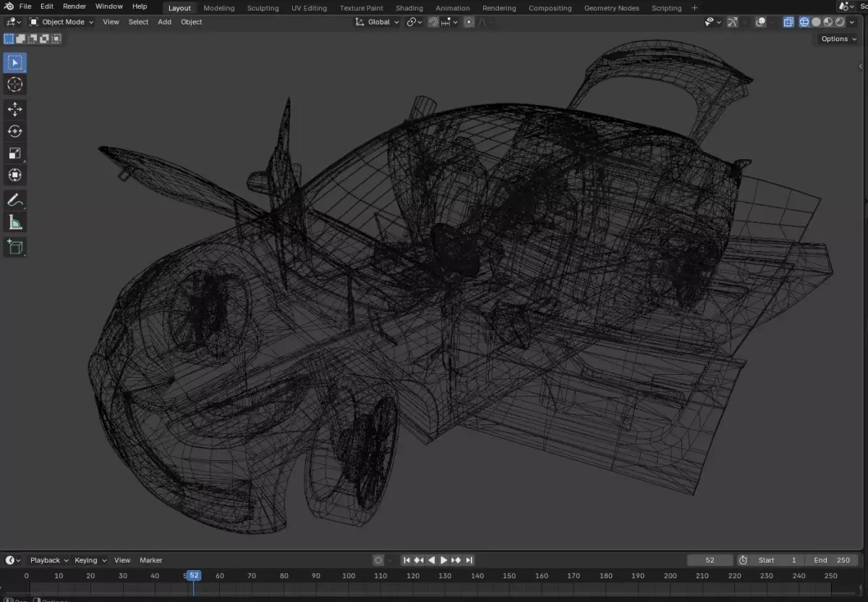Click the End frame field
This screenshot has width=868, height=602.
(x=831, y=560)
